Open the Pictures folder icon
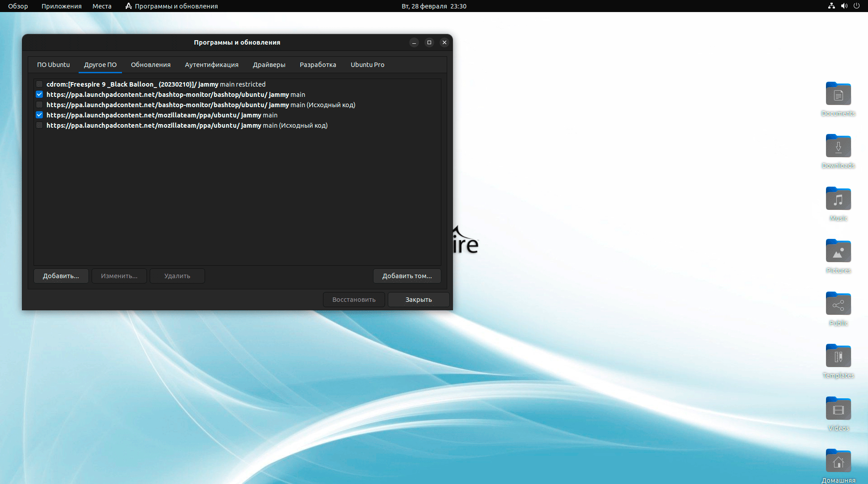 tap(838, 252)
